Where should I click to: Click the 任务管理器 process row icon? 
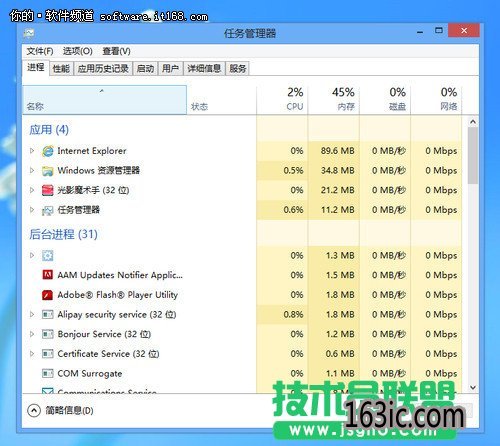point(48,210)
